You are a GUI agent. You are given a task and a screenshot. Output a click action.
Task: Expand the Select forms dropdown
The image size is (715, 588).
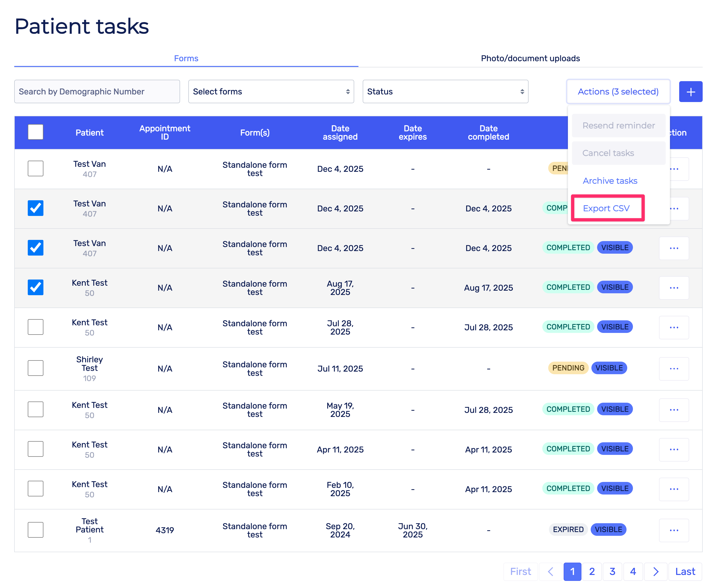click(x=271, y=91)
